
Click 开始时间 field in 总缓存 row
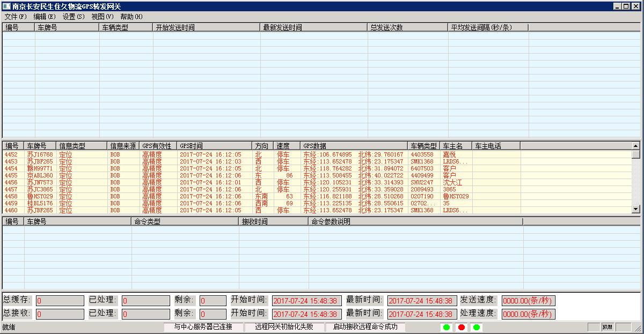(307, 301)
